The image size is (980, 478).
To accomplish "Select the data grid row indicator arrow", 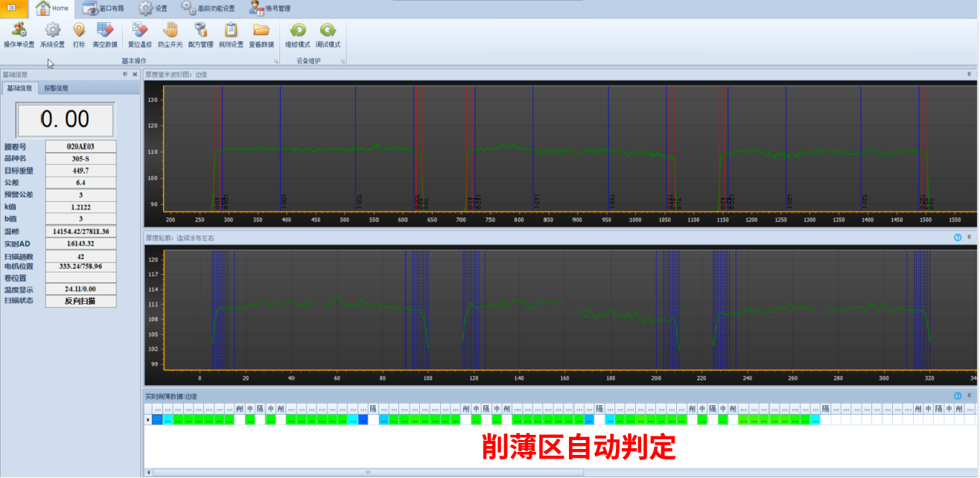I will 147,421.
